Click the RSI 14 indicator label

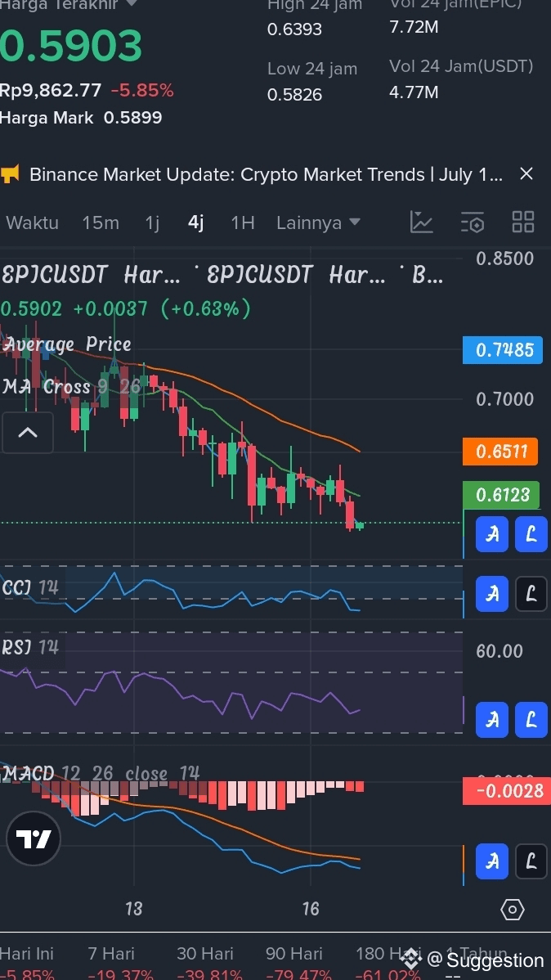click(30, 647)
